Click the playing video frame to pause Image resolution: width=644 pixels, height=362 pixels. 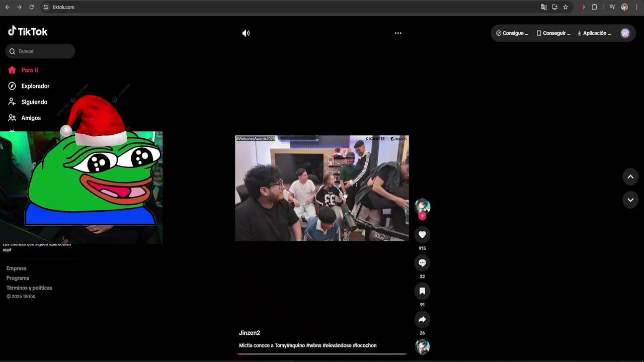[x=322, y=188]
